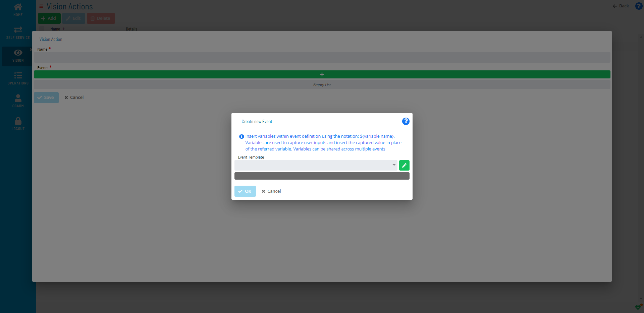Open the Event Template dropdown

316,165
